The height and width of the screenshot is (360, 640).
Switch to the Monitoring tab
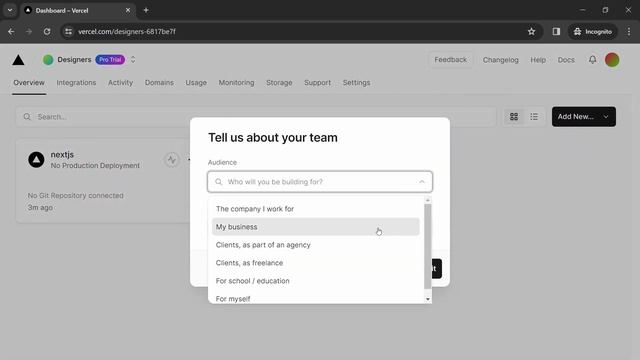(236, 82)
